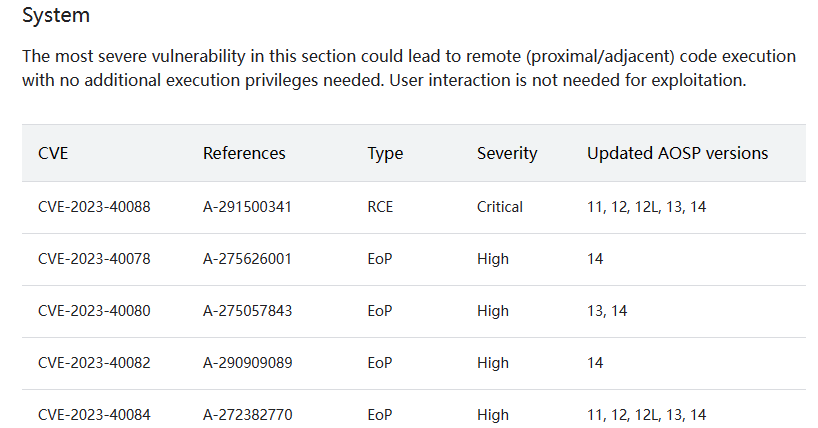Click the CVE-2023-40088 table entry
The width and height of the screenshot is (818, 428).
coord(94,207)
